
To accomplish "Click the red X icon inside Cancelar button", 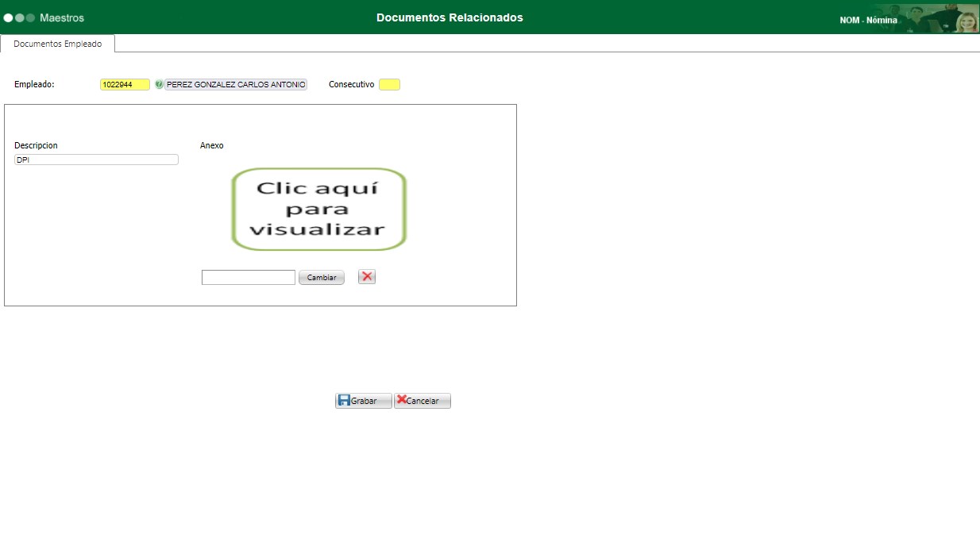I will (x=401, y=400).
